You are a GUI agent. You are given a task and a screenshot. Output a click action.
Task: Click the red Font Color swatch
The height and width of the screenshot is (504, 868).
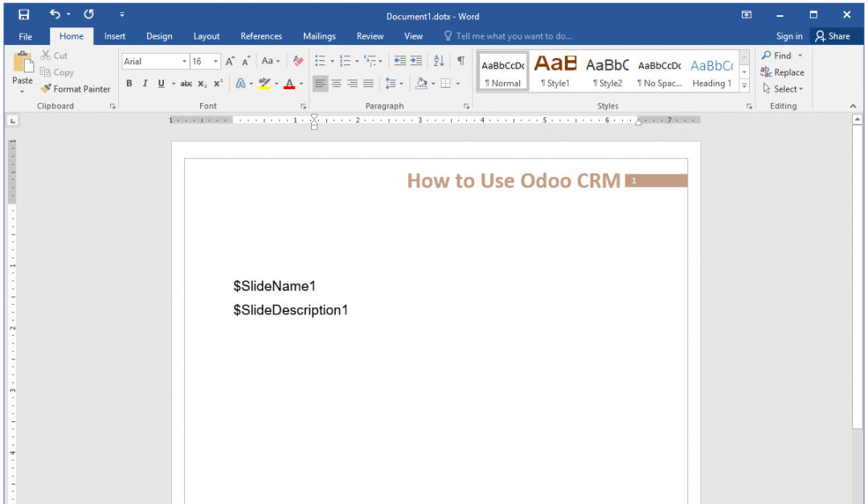tap(289, 83)
